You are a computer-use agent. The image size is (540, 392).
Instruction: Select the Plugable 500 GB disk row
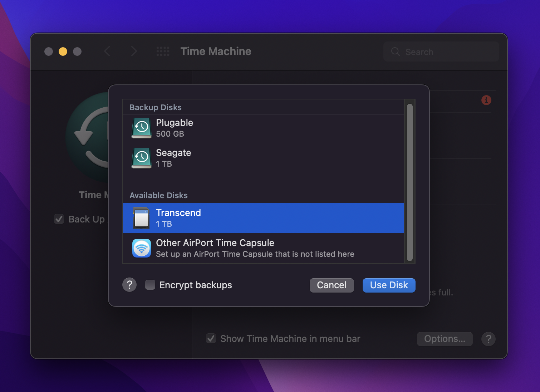250,128
